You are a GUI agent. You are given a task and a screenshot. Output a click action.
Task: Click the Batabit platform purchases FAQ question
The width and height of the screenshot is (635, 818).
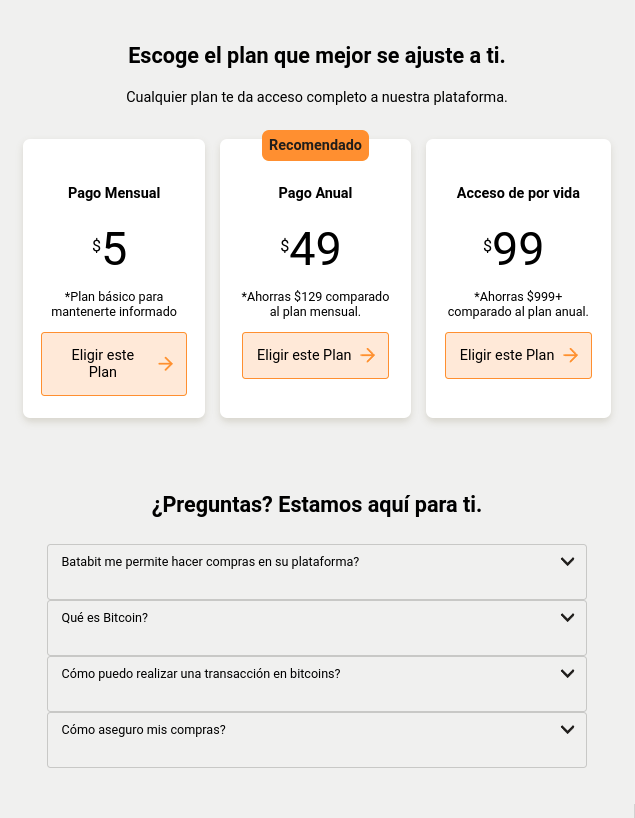(210, 561)
